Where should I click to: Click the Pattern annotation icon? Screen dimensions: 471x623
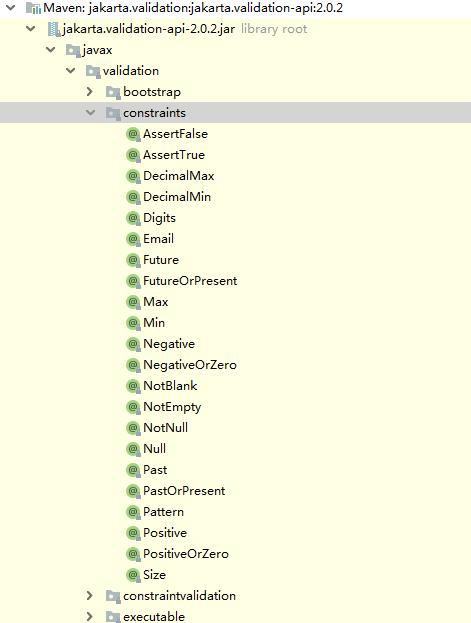click(x=134, y=512)
